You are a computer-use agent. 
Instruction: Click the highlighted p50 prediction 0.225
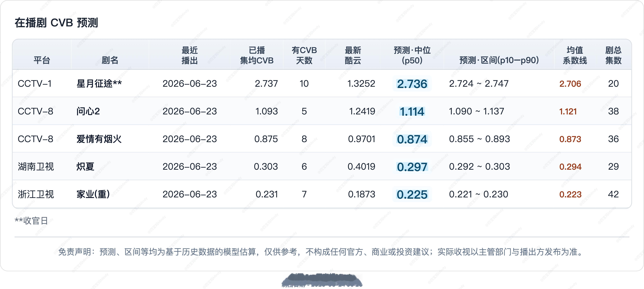point(412,195)
